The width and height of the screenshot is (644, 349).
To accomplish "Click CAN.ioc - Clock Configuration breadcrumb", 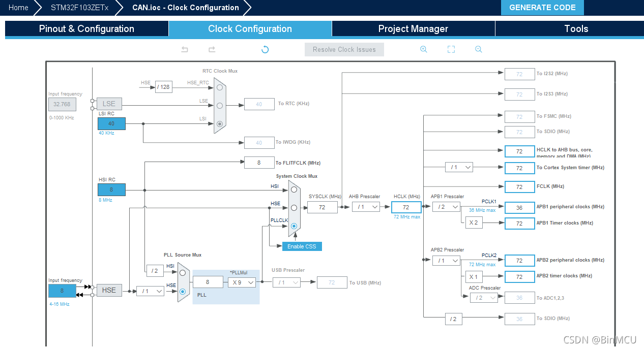I will tap(185, 8).
